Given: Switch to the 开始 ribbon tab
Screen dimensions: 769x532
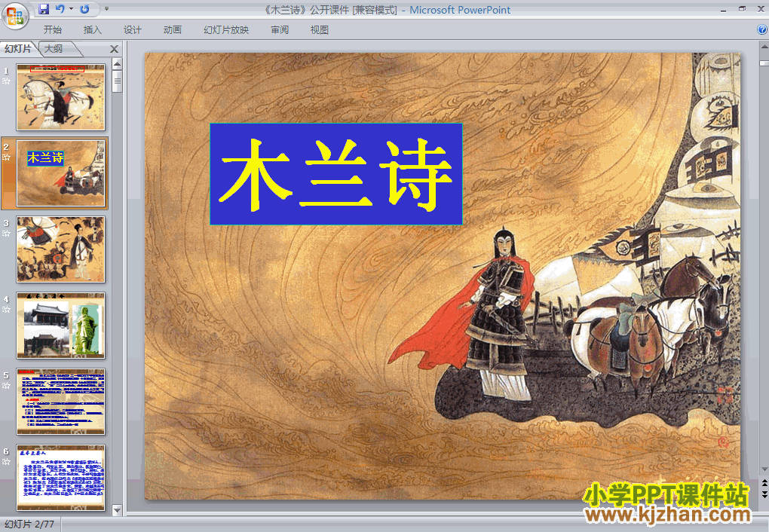Looking at the screenshot, I should [x=53, y=30].
